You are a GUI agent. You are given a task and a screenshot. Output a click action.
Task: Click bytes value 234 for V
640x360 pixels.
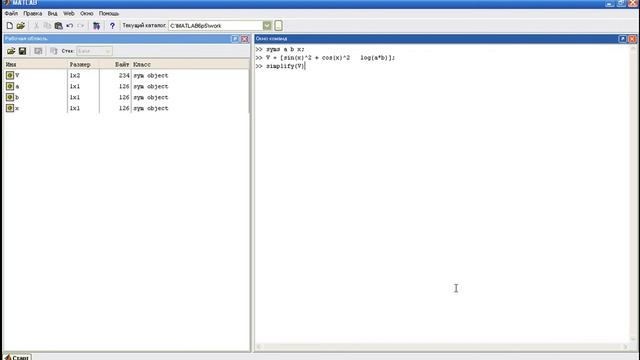click(x=124, y=76)
